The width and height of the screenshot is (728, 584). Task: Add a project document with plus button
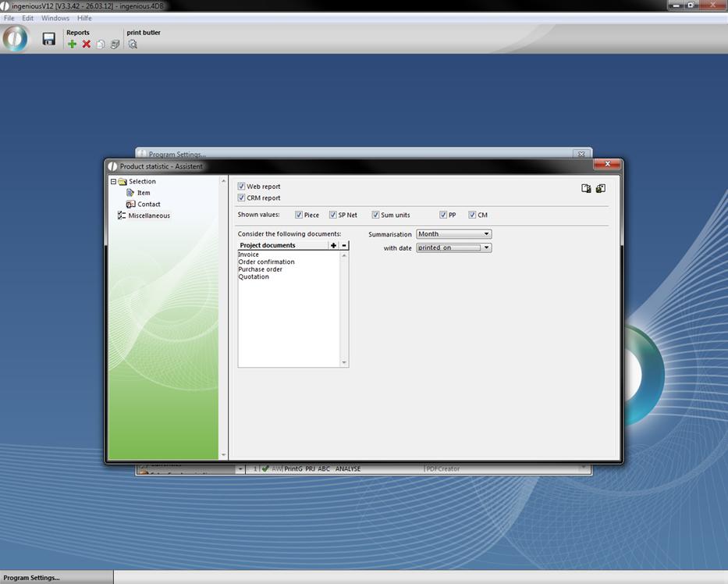(x=334, y=245)
